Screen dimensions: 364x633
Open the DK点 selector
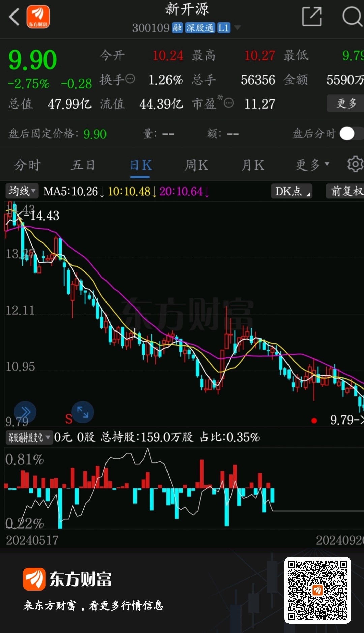pos(292,191)
